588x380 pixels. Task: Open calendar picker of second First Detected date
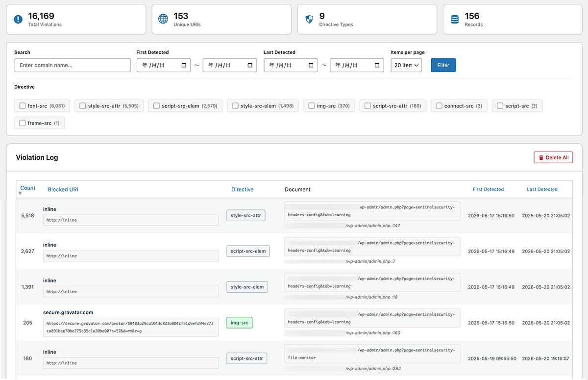tap(250, 65)
